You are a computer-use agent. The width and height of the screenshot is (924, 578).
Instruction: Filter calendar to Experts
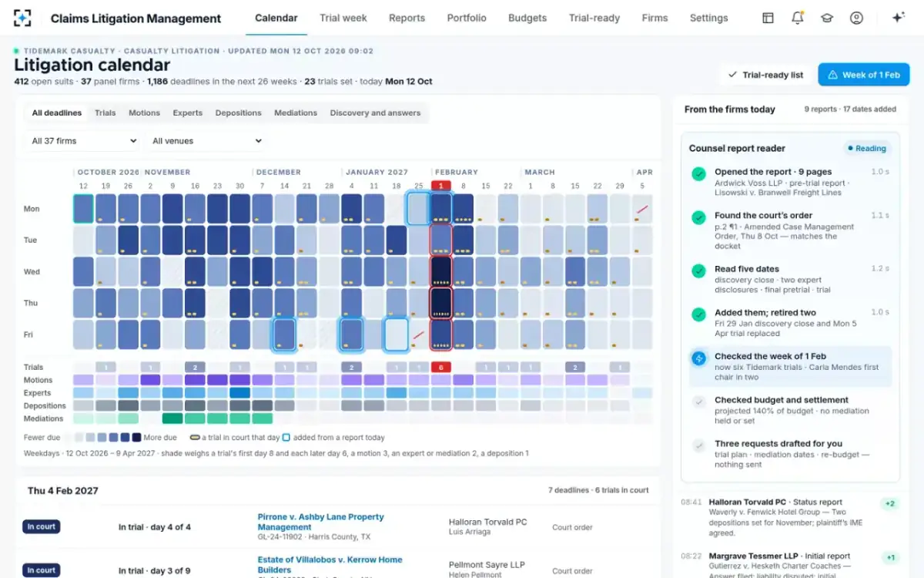coord(188,113)
